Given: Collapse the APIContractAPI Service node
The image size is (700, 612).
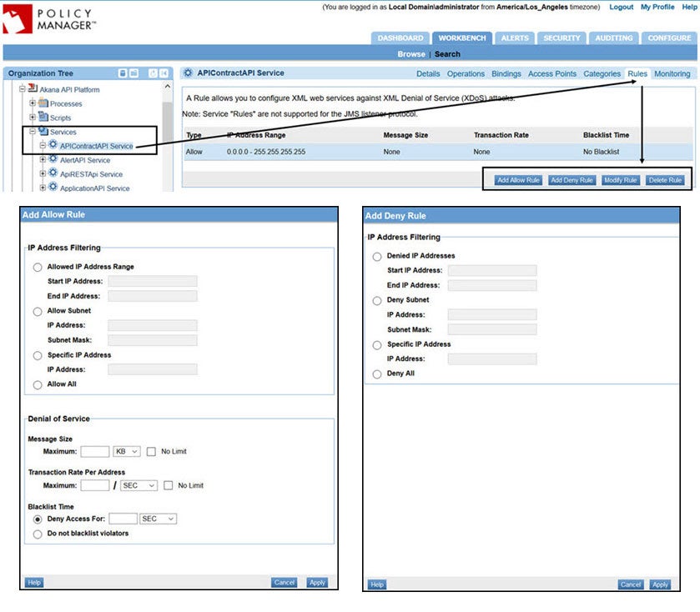Looking at the screenshot, I should [x=43, y=145].
